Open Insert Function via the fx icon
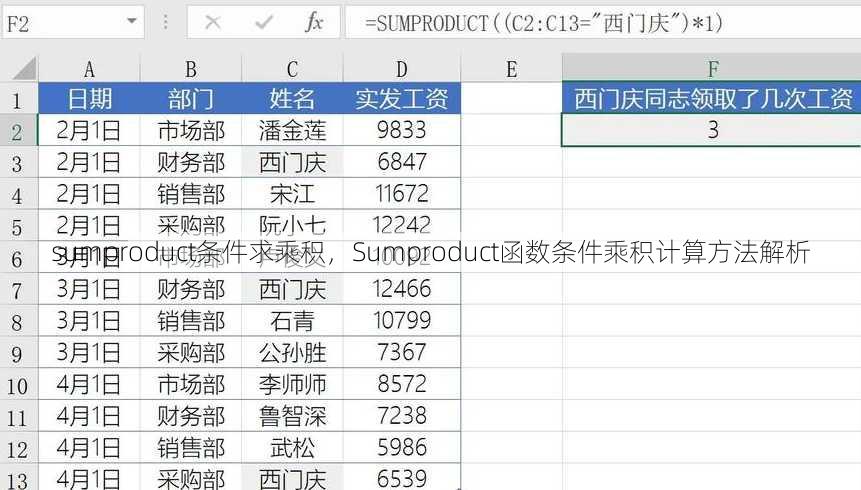 coord(315,23)
